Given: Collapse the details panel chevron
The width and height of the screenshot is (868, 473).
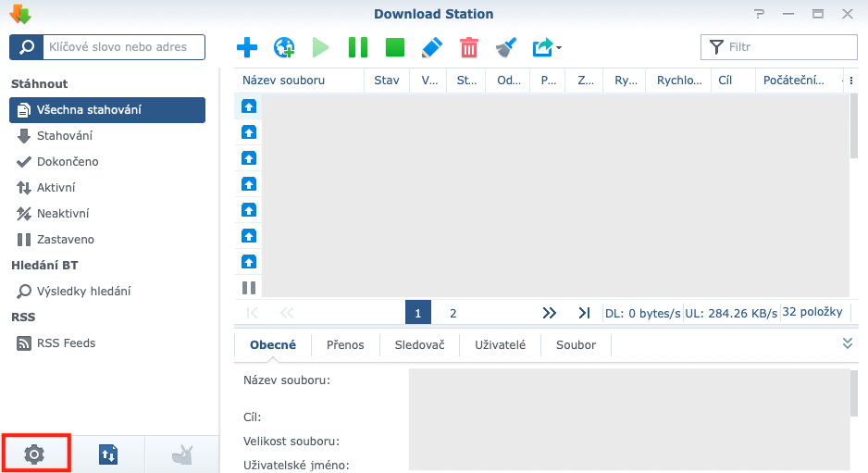Looking at the screenshot, I should 848,343.
